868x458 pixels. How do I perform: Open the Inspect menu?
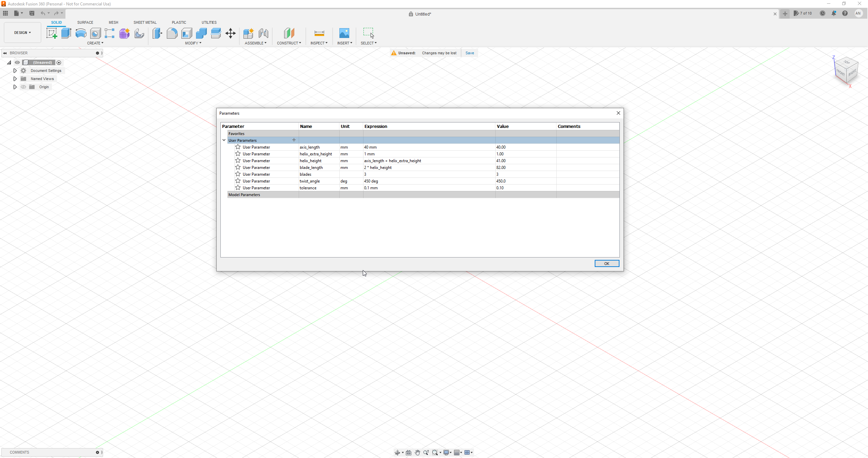(319, 43)
